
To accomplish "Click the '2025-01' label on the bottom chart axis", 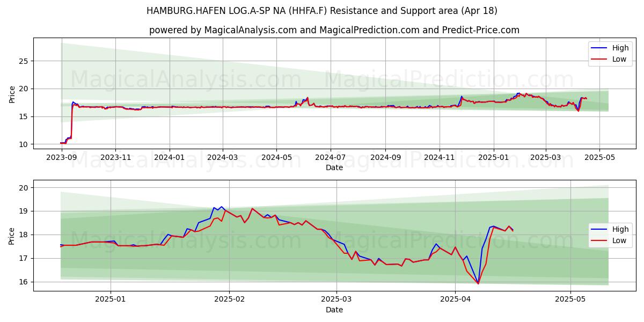I will pyautogui.click(x=111, y=299).
